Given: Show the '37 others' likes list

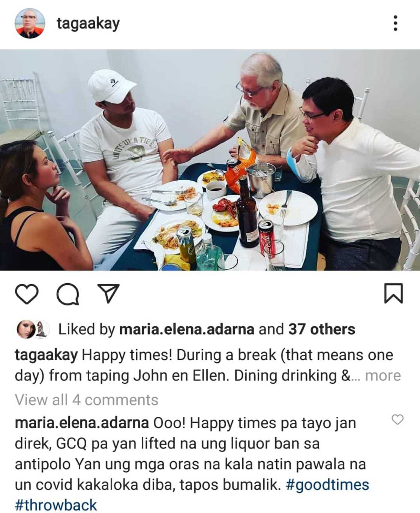Looking at the screenshot, I should pyautogui.click(x=321, y=329).
